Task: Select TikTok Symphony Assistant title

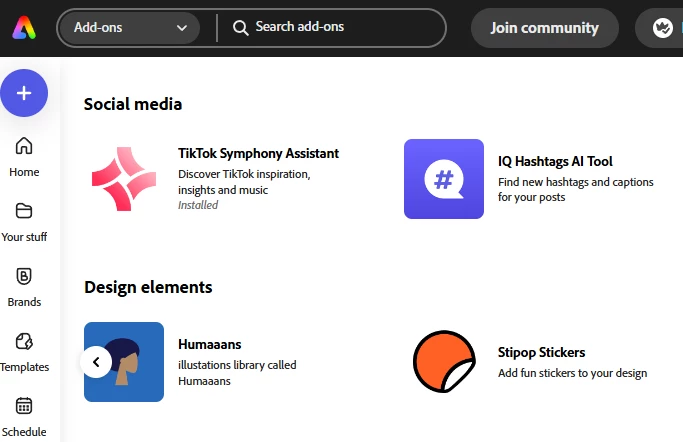Action: click(x=258, y=153)
